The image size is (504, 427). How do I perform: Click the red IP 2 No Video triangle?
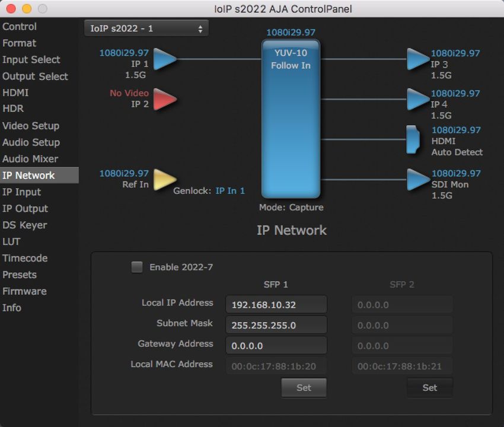165,100
